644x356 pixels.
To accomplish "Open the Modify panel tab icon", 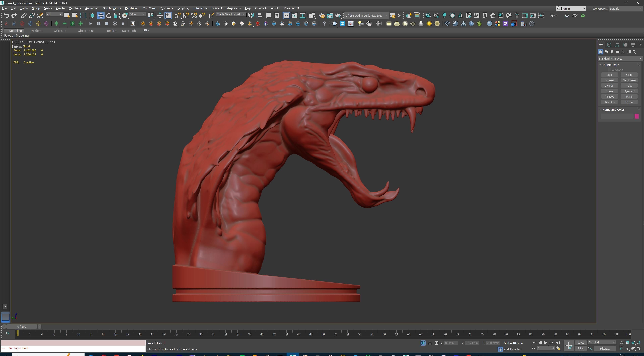I will click(609, 45).
